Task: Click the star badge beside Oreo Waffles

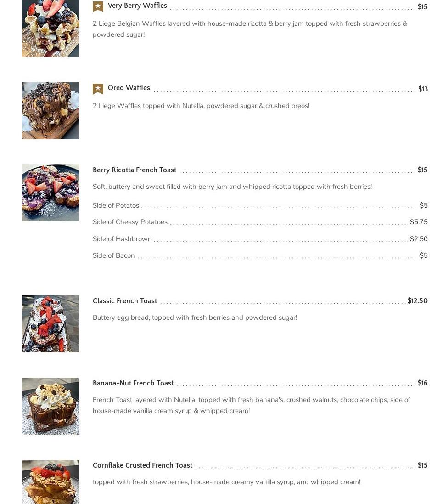Action: click(98, 89)
